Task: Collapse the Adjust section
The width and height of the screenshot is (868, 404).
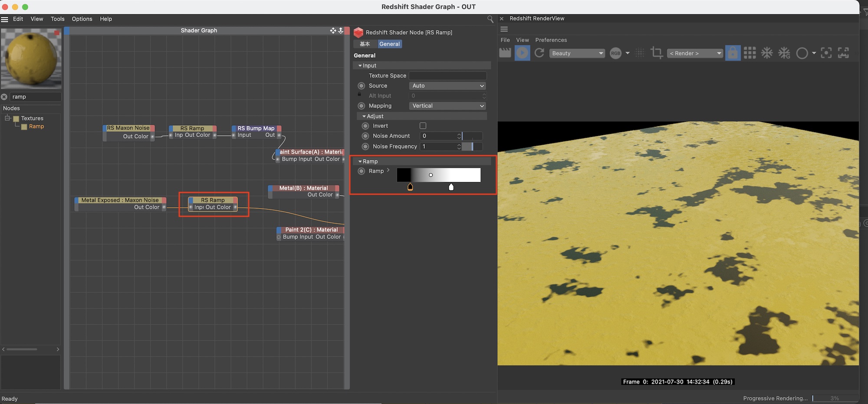Action: pyautogui.click(x=365, y=116)
